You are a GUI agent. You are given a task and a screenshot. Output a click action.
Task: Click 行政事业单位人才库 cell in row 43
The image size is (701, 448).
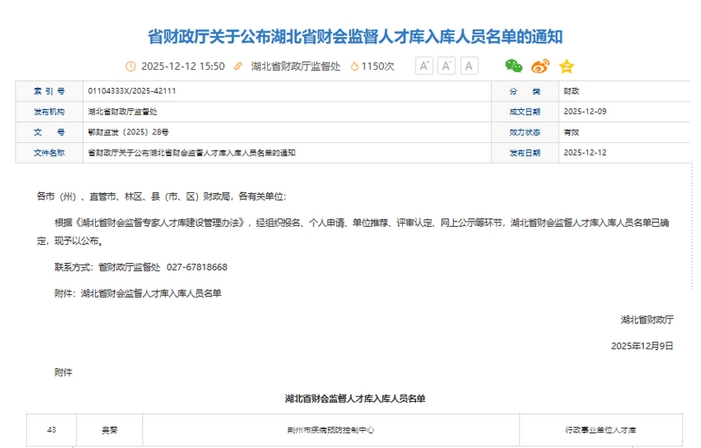[600, 429]
